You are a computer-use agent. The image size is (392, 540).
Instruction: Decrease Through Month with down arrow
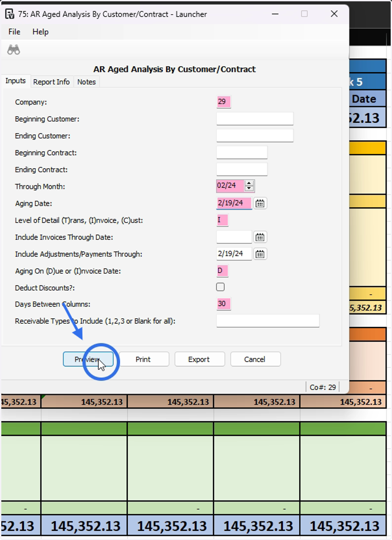point(249,188)
